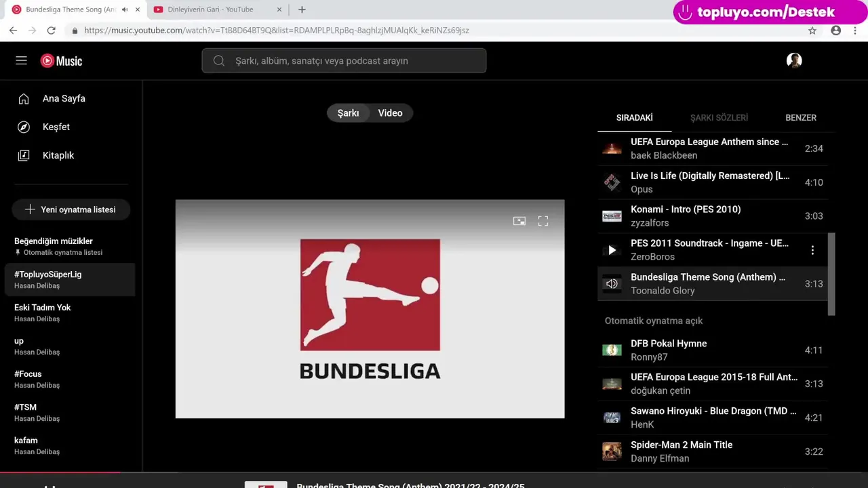Open Beğendiğim müzikler playlist
This screenshot has width=868, height=488.
pos(71,247)
